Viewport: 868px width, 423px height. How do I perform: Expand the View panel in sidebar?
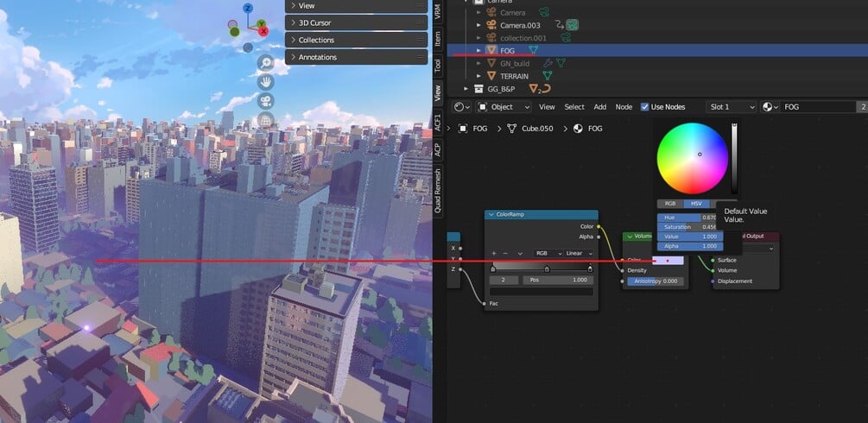(356, 5)
